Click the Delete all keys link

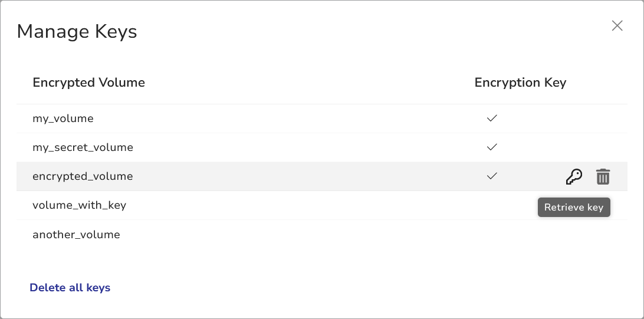tap(70, 288)
